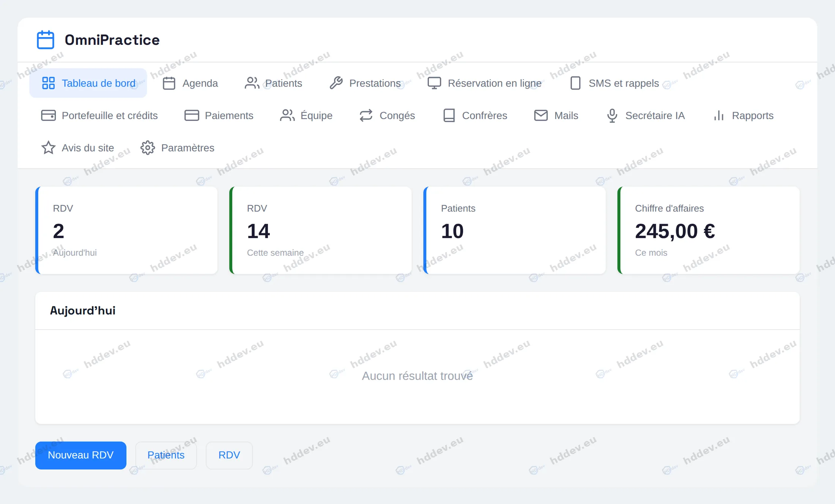View the Rapports page
Image resolution: width=835 pixels, height=504 pixels.
[743, 115]
